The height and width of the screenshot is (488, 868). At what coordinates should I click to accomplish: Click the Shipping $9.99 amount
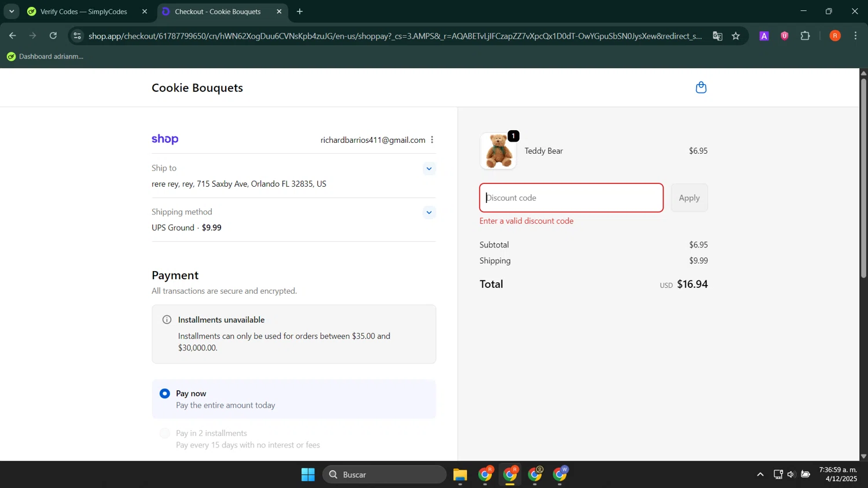(x=698, y=261)
